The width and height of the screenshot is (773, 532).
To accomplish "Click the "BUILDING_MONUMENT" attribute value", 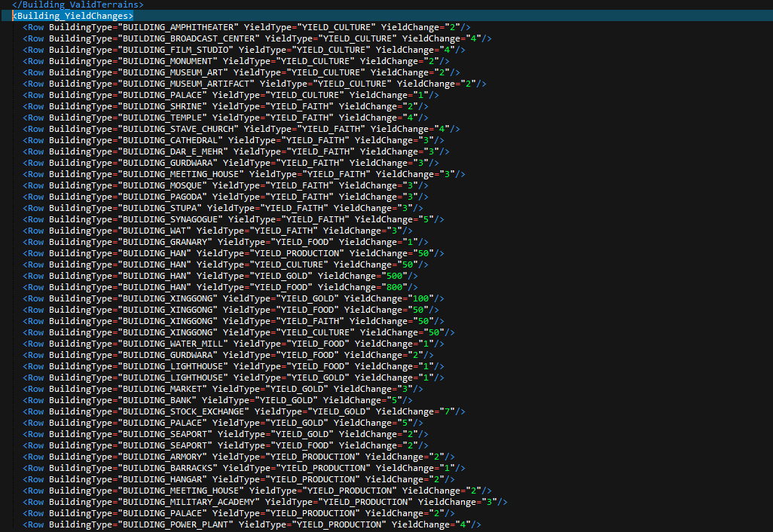I will click(x=167, y=61).
